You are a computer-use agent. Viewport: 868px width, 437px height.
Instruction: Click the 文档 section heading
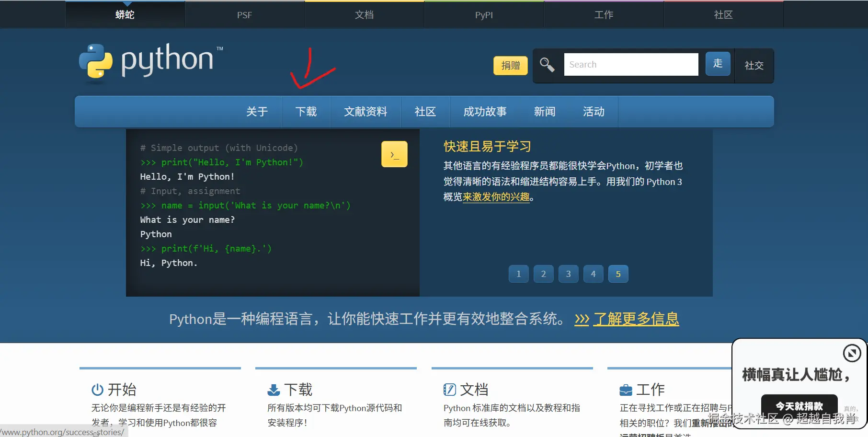[474, 390]
